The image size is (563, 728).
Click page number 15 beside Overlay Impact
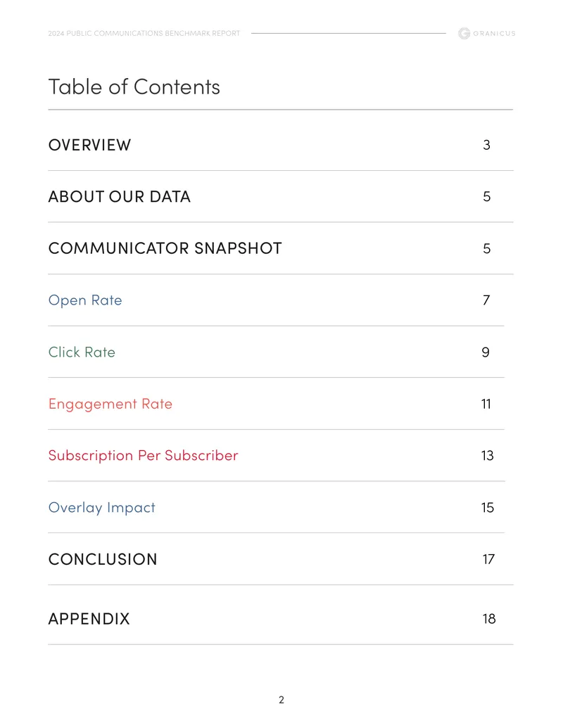point(487,507)
